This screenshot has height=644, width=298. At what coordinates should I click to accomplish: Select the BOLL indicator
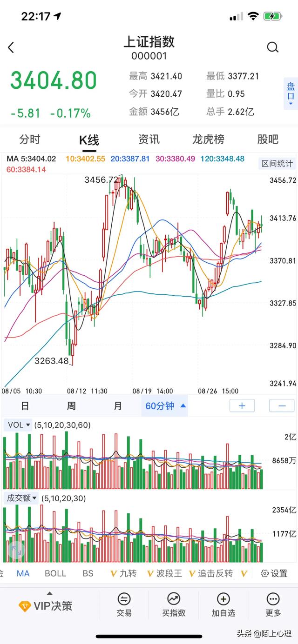click(x=55, y=573)
